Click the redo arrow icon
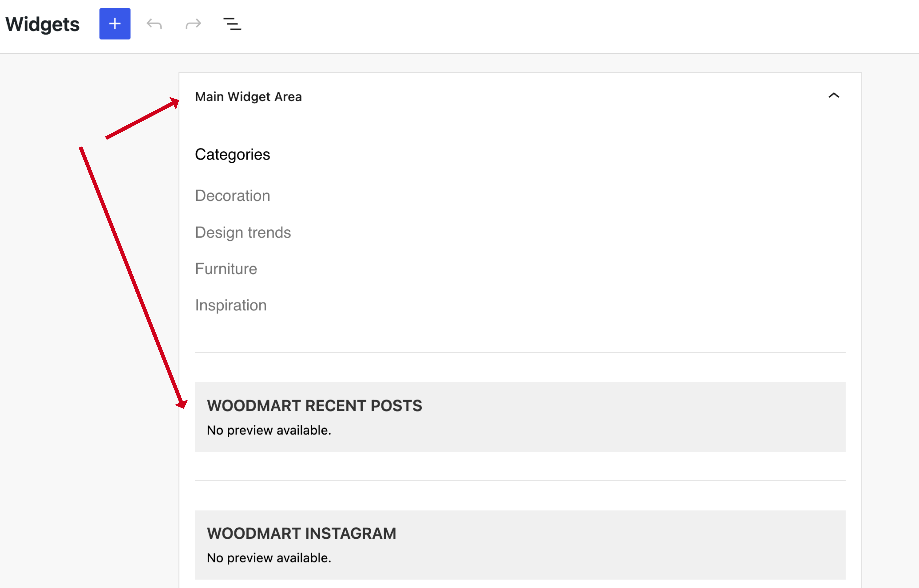Viewport: 919px width, 588px height. pyautogui.click(x=193, y=24)
